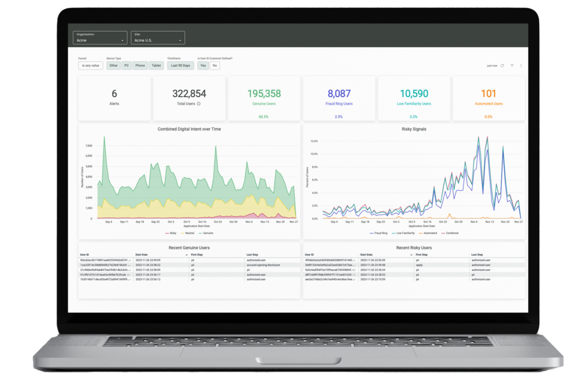Screen dimensions: 588x380
Task: Open the three-dot dashboard actions menu
Action: click(521, 66)
